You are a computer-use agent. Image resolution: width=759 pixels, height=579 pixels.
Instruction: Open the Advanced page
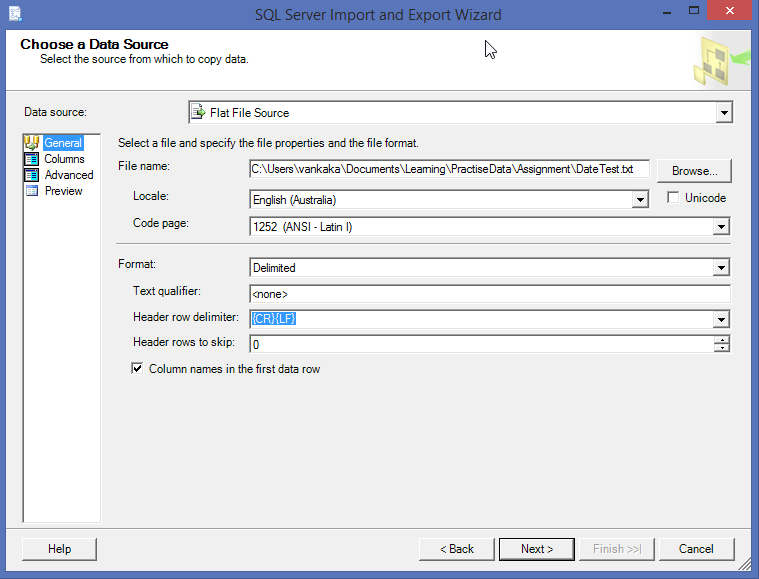pos(69,175)
